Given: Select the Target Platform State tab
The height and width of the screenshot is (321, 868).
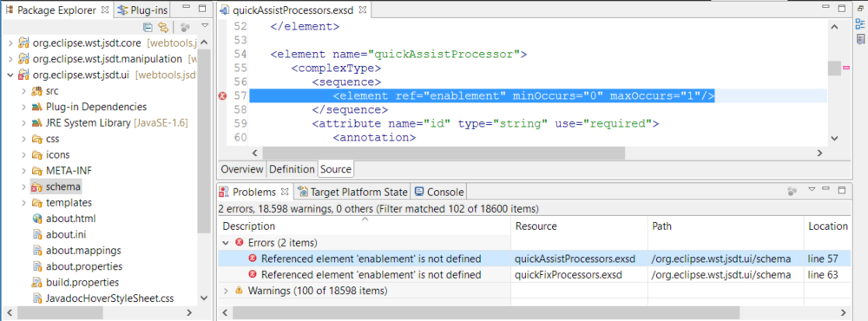Looking at the screenshot, I should click(x=352, y=192).
